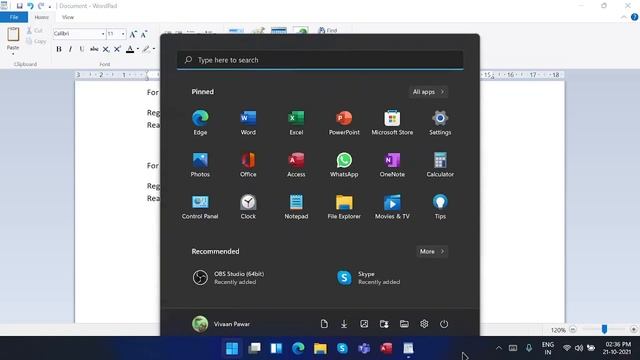Open highlight color dropdown arrow in WordPad

tap(154, 49)
